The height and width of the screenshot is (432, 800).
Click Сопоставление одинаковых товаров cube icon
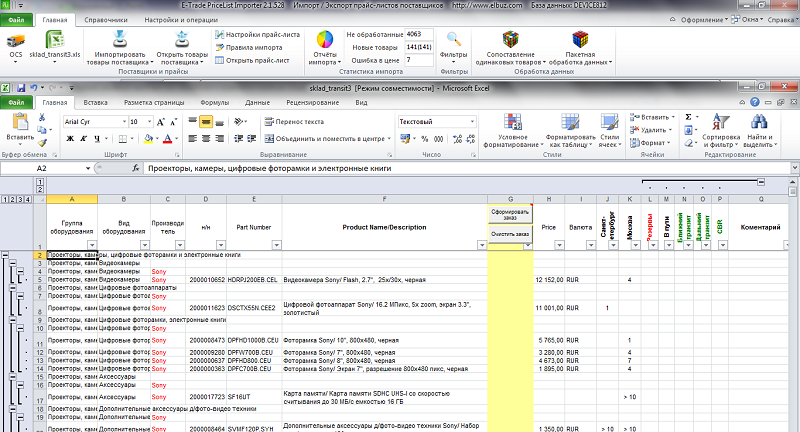point(510,39)
